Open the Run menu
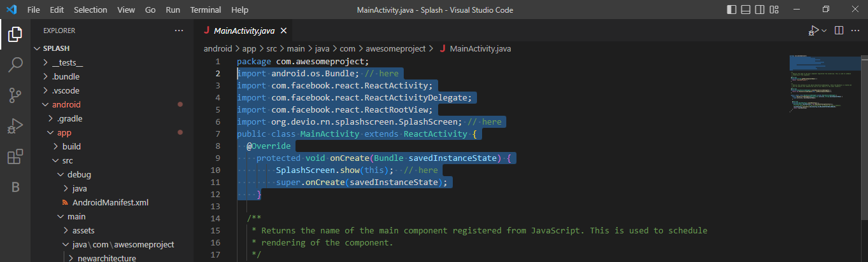Image resolution: width=868 pixels, height=262 pixels. point(173,10)
